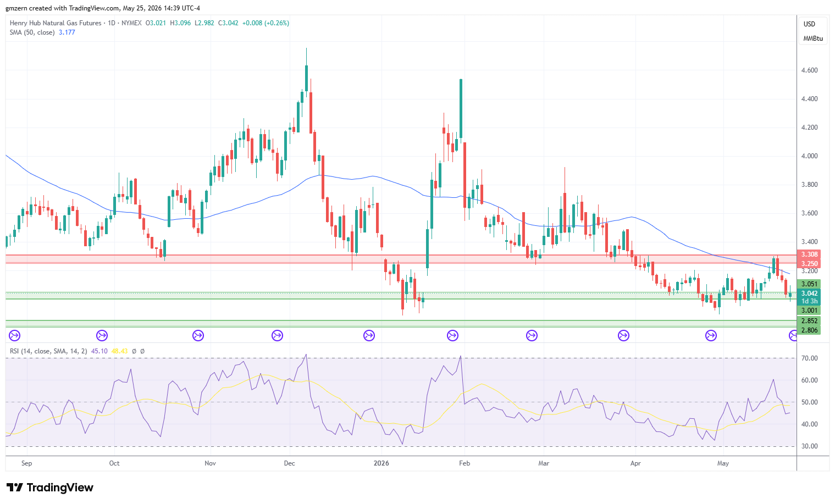The image size is (835, 504).
Task: Click the SMA value 3.177
Action: pyautogui.click(x=67, y=32)
